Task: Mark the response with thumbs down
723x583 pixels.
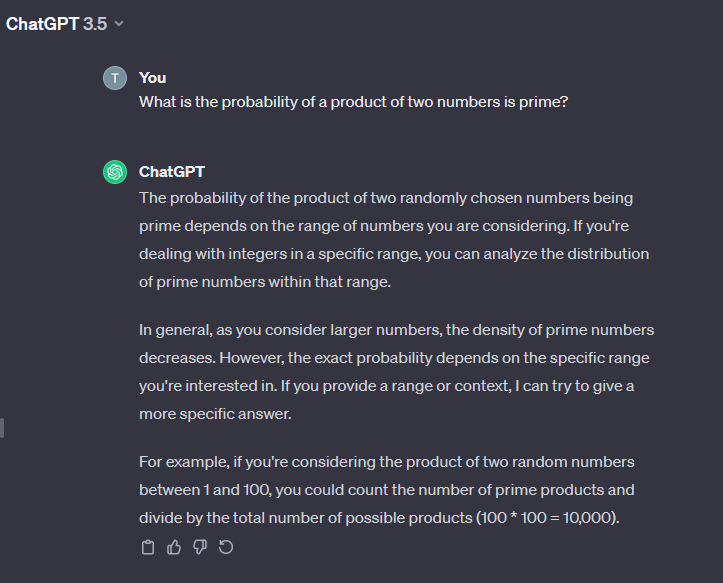Action: (x=200, y=547)
